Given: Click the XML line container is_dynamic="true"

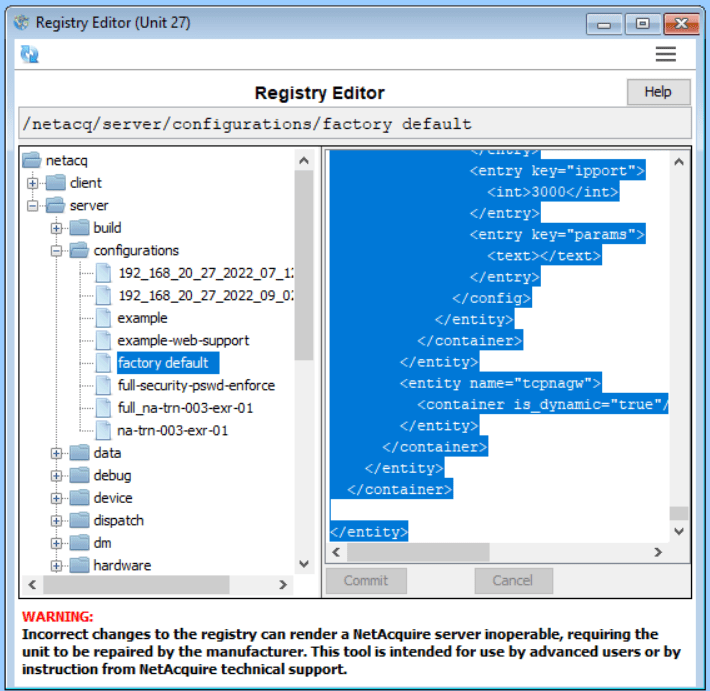Looking at the screenshot, I should coord(542,404).
